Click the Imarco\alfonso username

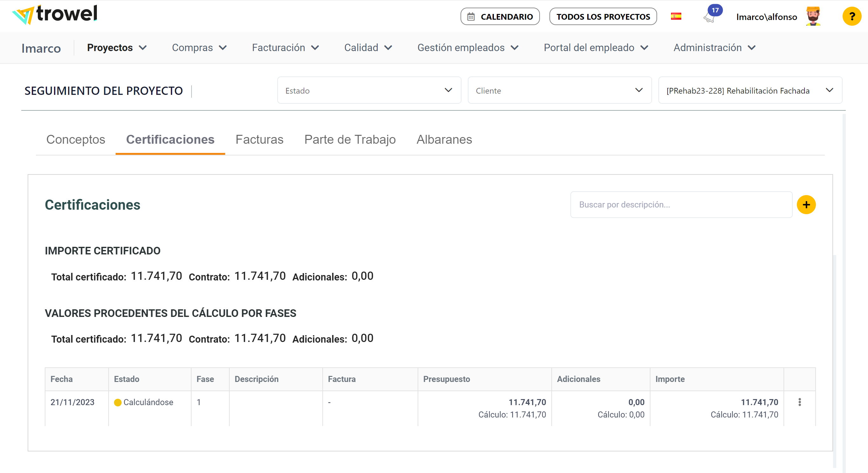click(x=766, y=17)
